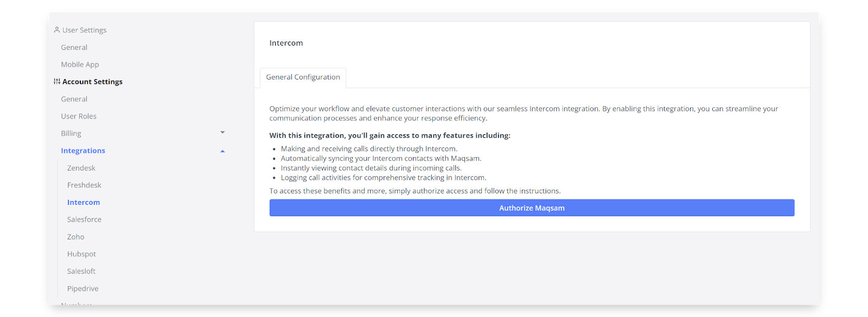The width and height of the screenshot is (868, 317).
Task: Expand the Billing submenu arrow
Action: coord(222,133)
